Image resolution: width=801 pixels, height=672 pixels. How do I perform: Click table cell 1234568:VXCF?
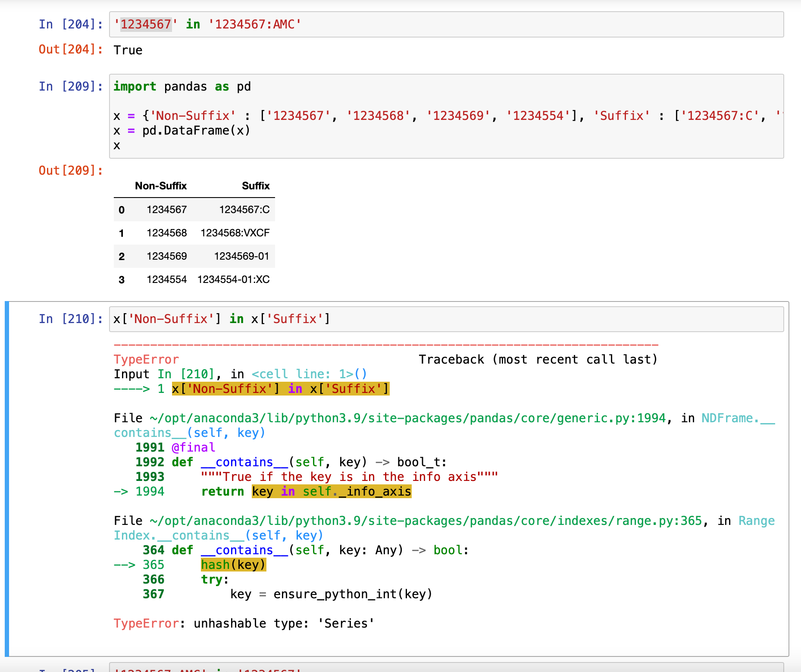235,233
